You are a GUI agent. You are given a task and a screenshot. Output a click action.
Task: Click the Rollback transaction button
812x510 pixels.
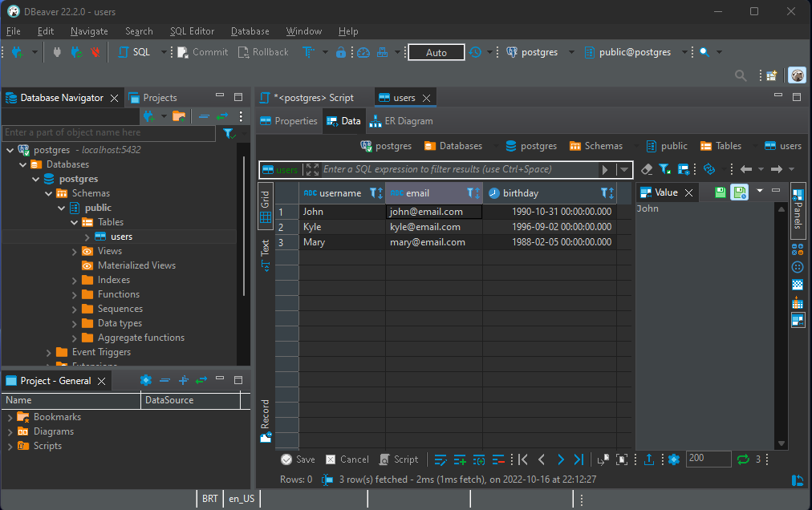pyautogui.click(x=263, y=52)
